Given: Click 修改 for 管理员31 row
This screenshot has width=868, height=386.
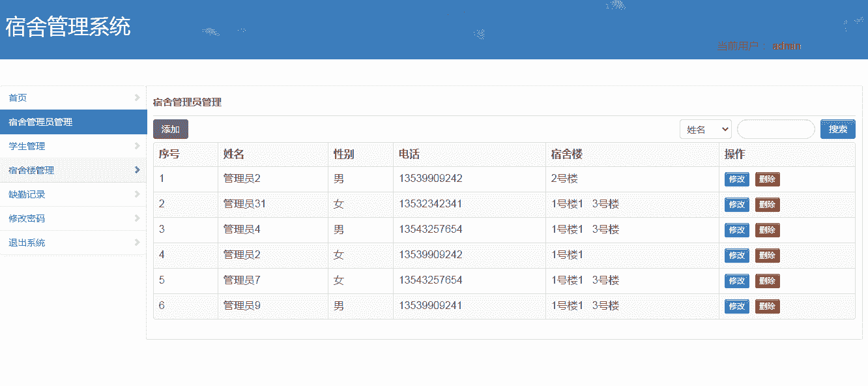Looking at the screenshot, I should click(x=736, y=205).
